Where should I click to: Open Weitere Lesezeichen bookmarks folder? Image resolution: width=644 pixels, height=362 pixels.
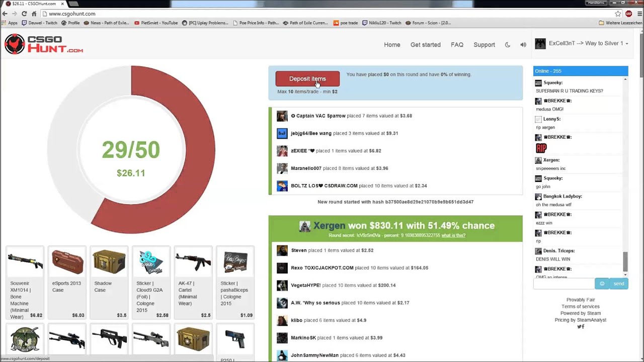click(x=620, y=23)
